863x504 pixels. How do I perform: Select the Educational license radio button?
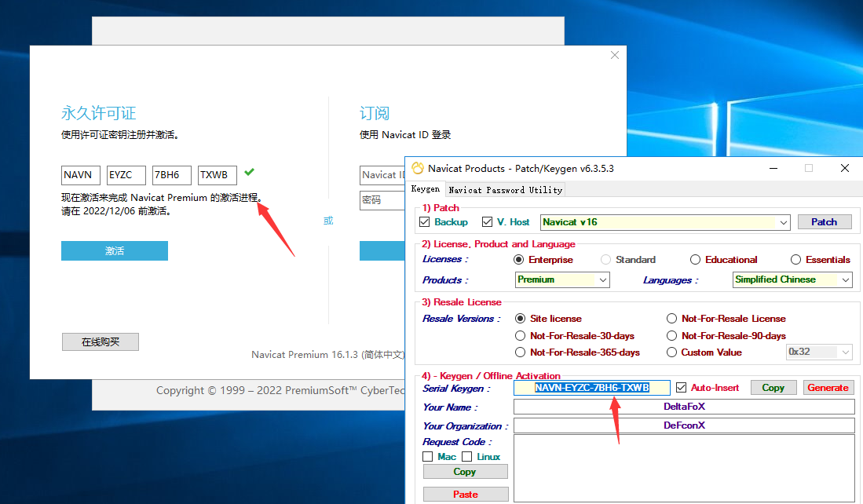pyautogui.click(x=695, y=260)
